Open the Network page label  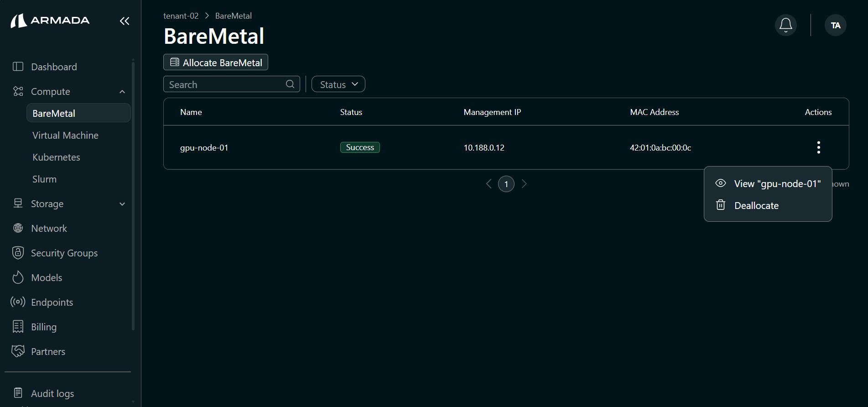pyautogui.click(x=49, y=228)
